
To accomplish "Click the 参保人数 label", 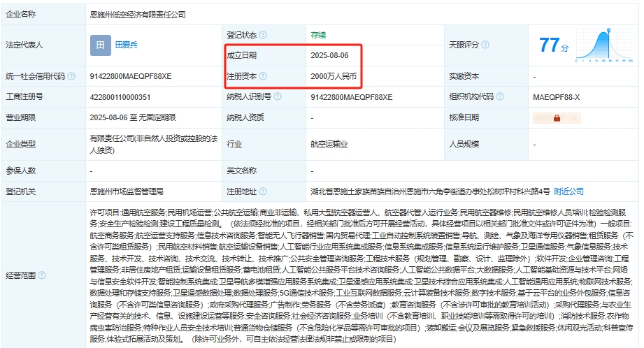I will tap(20, 171).
